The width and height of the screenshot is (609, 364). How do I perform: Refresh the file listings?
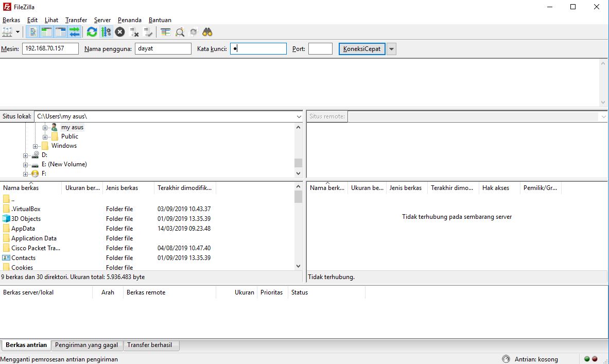92,31
